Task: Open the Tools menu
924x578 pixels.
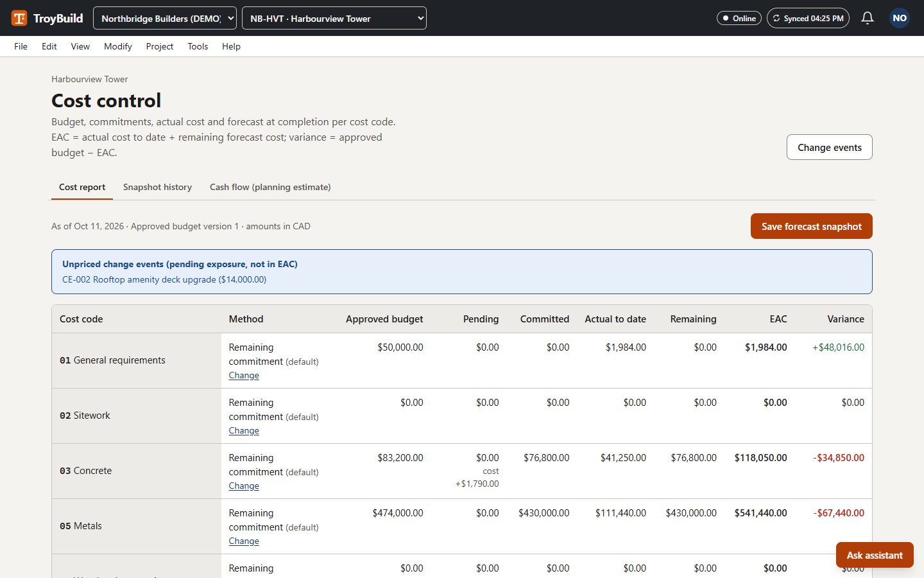Action: point(198,46)
